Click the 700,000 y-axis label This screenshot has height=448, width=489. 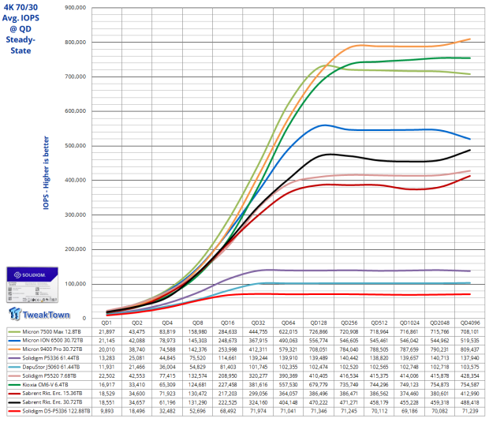pos(75,77)
